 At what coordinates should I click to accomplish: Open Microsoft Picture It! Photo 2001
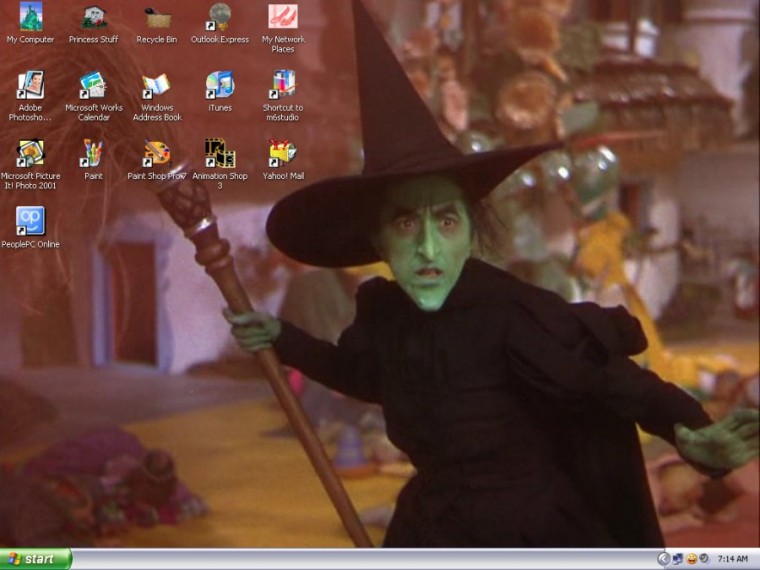point(31,164)
